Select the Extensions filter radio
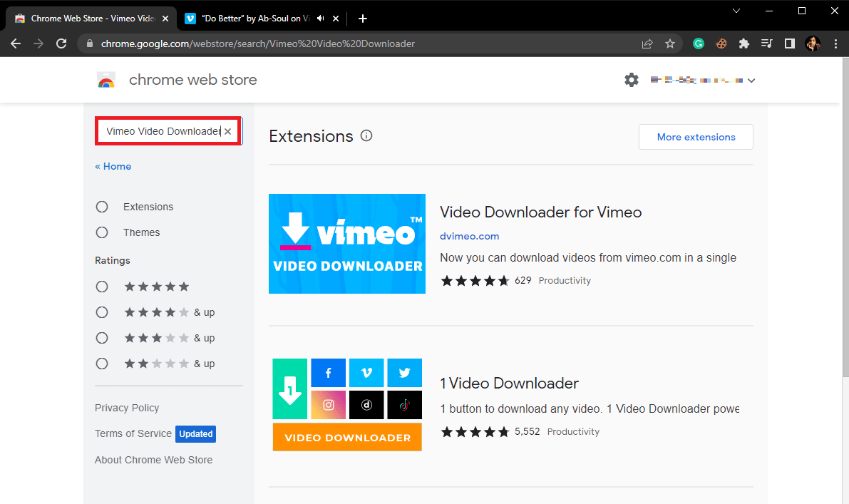 click(102, 207)
